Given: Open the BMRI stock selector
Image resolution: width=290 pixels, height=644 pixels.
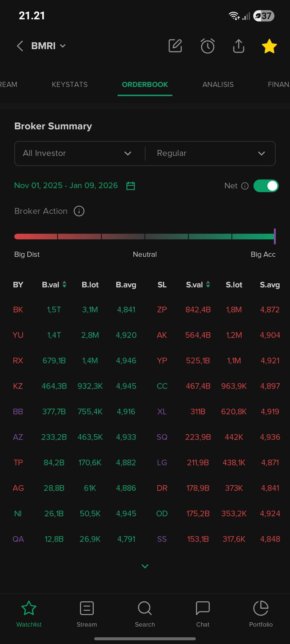Looking at the screenshot, I should click(48, 46).
